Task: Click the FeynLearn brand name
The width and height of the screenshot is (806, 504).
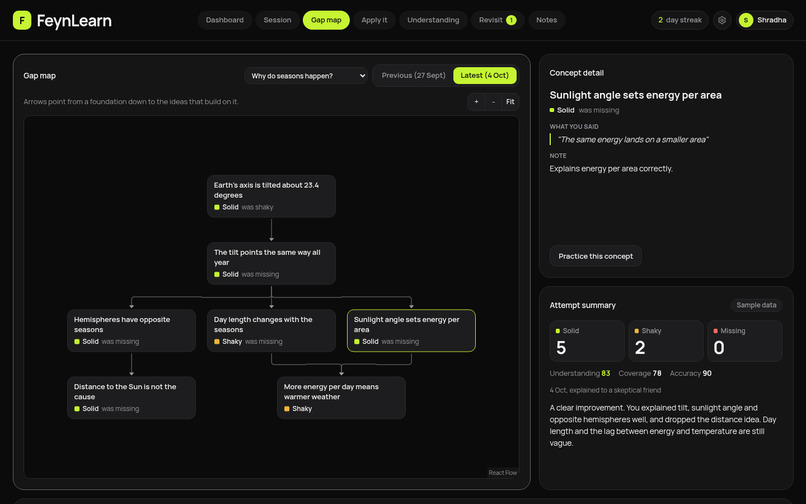Action: pos(74,21)
